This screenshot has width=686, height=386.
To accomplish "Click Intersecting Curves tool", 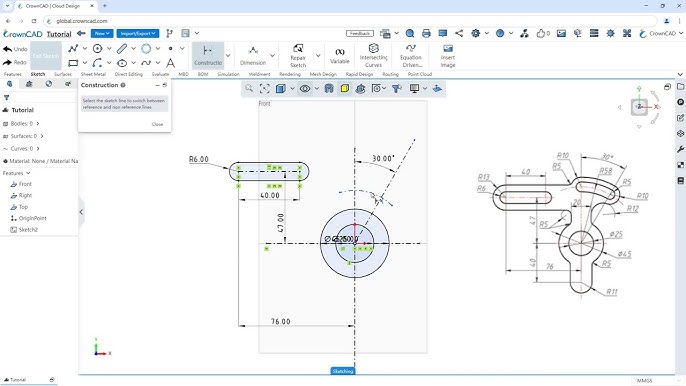I will (374, 56).
